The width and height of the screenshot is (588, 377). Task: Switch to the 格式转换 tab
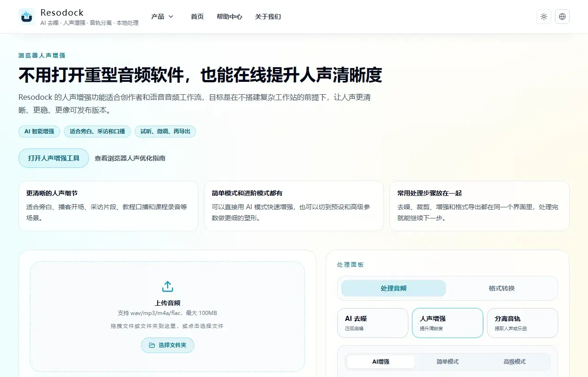(502, 288)
